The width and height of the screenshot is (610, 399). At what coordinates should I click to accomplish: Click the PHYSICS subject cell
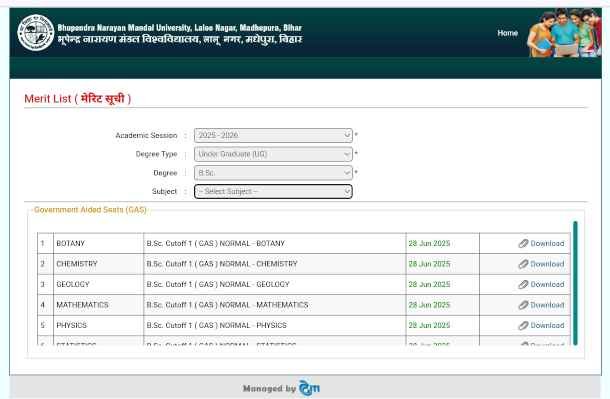[98, 325]
